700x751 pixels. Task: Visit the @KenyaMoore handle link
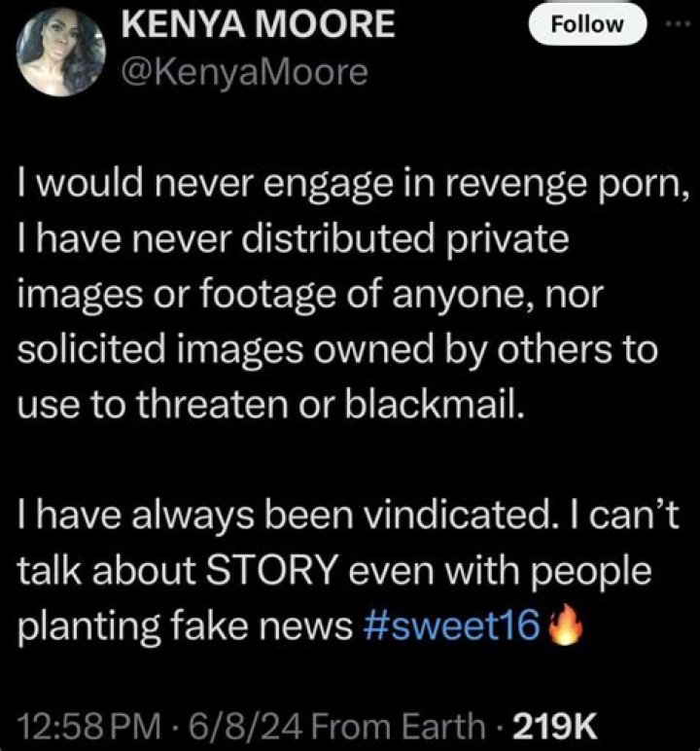245,73
